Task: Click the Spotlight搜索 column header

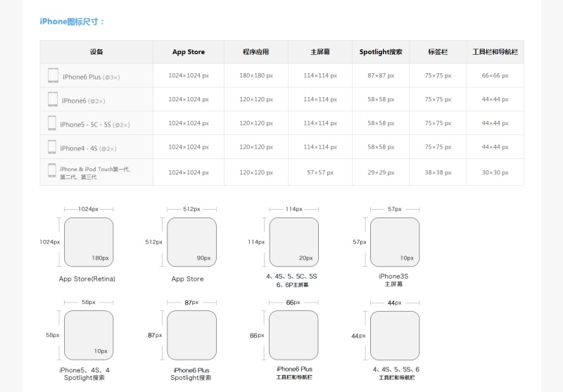Action: click(x=381, y=51)
